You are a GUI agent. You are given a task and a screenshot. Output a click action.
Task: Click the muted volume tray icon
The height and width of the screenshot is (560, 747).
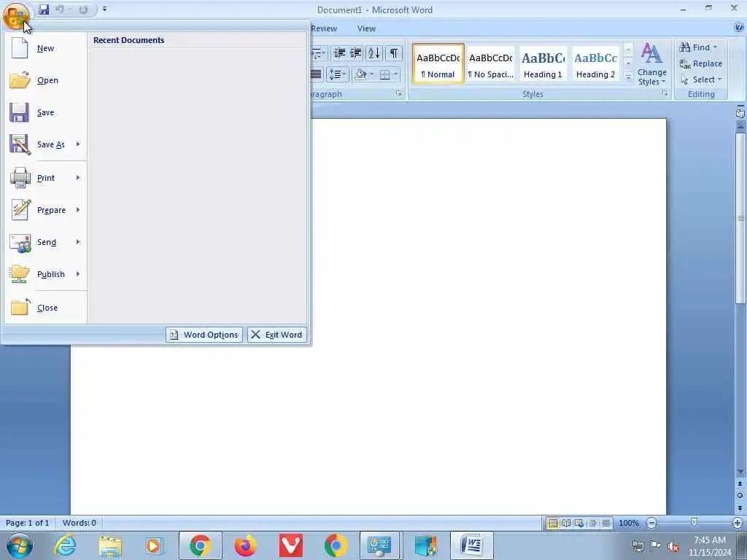(673, 547)
